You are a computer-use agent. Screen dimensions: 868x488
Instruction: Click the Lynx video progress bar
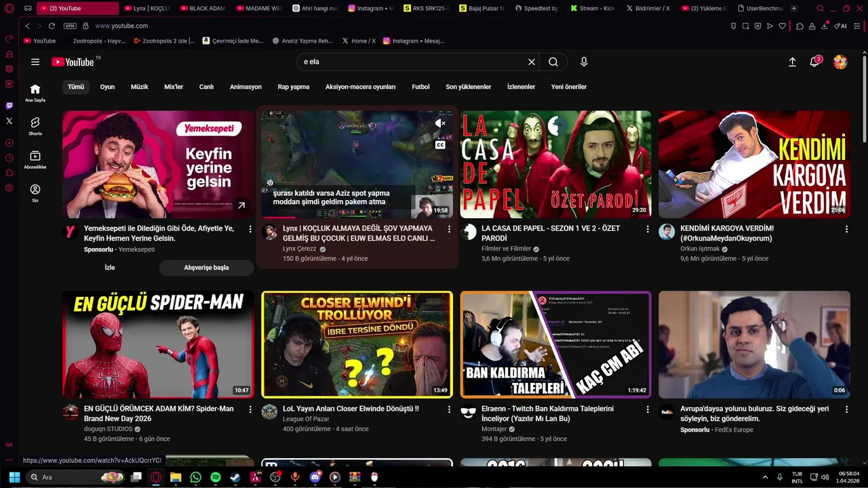pyautogui.click(x=357, y=218)
